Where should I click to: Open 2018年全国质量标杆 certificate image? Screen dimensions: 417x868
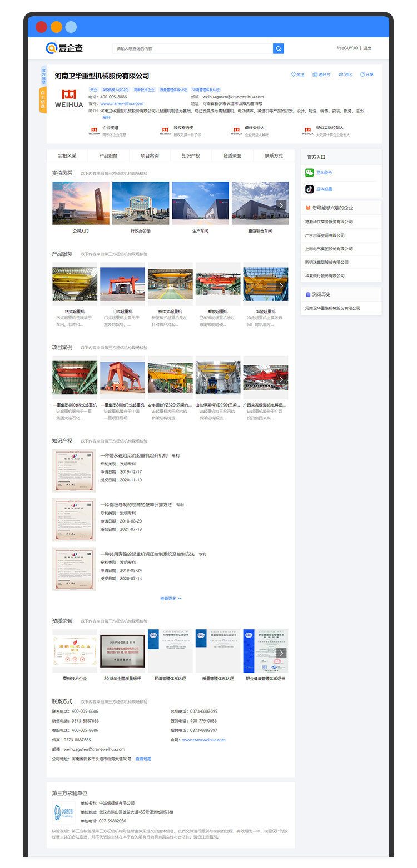(x=122, y=651)
